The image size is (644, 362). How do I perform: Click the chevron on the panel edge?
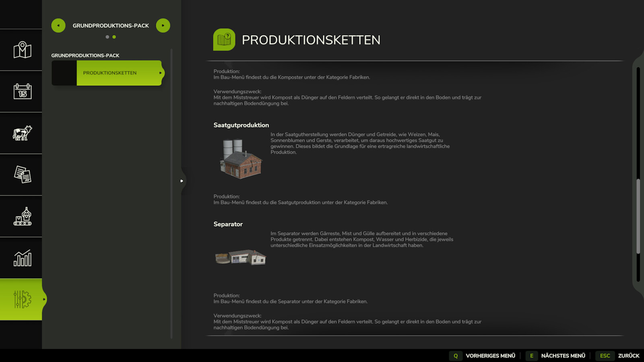pyautogui.click(x=182, y=181)
